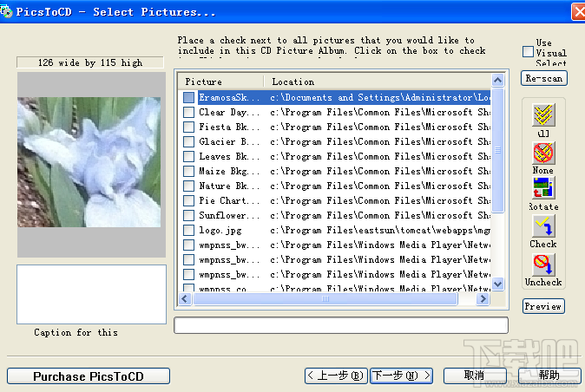
Task: Proceed with the 下一步 (N) button
Action: pyautogui.click(x=402, y=376)
